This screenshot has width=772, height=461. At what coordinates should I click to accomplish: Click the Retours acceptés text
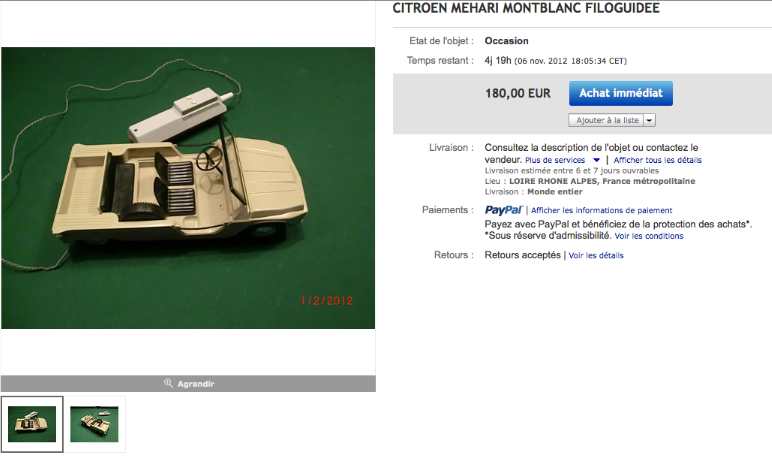tap(522, 255)
